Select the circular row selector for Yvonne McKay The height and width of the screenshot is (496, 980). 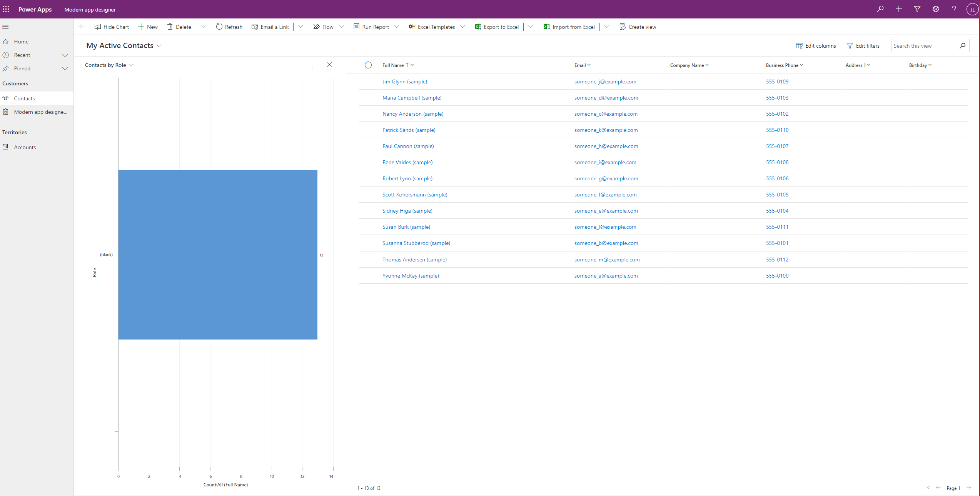click(367, 275)
